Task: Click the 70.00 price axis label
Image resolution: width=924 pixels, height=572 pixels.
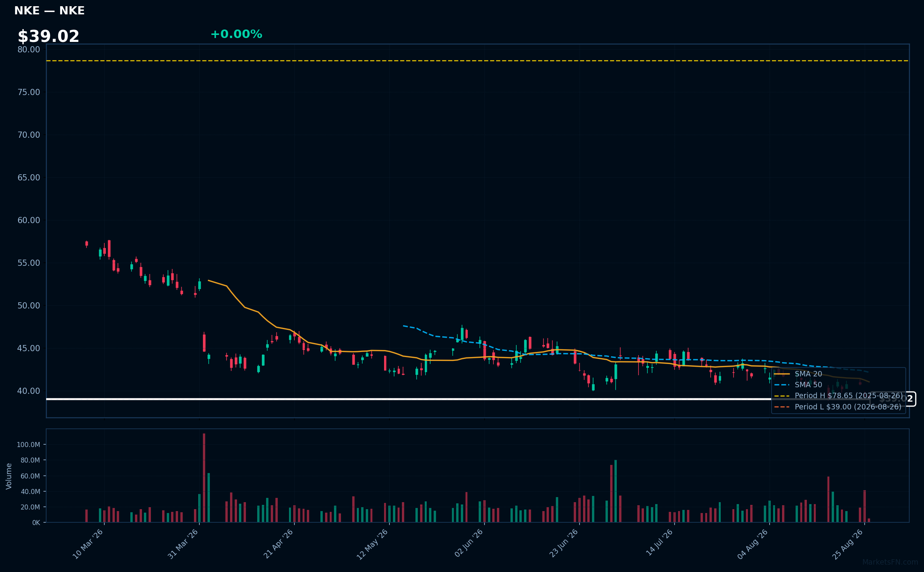Action: click(x=29, y=135)
